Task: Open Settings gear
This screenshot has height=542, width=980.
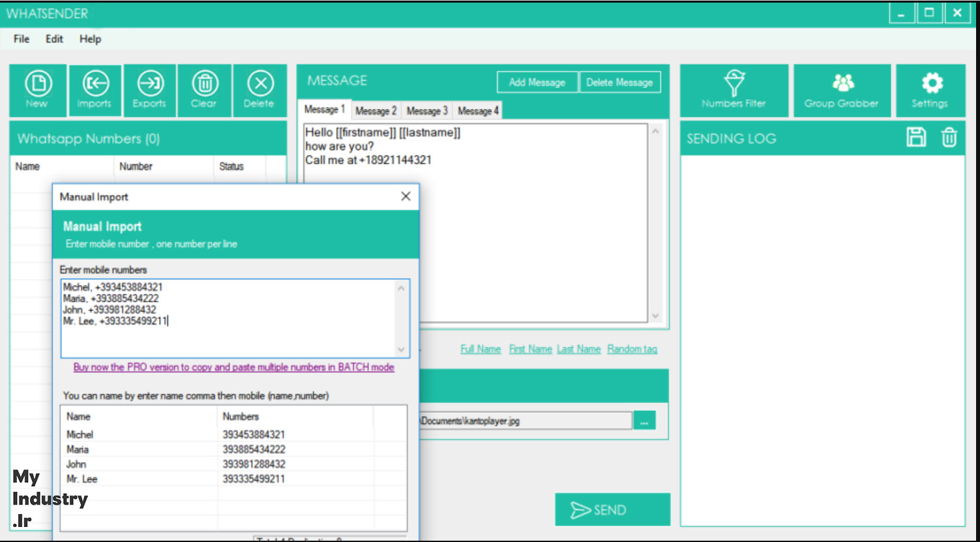Action: tap(930, 91)
